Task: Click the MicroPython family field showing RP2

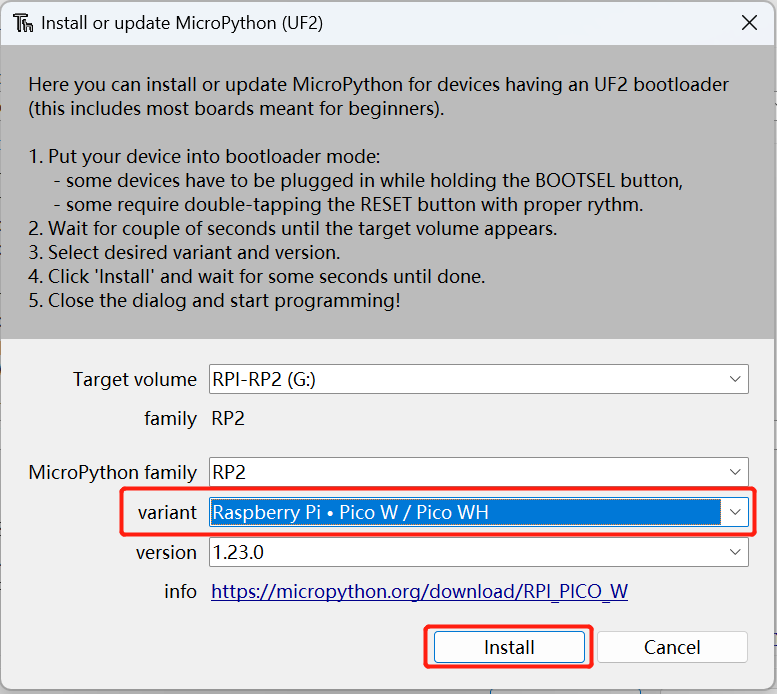Action: [479, 472]
